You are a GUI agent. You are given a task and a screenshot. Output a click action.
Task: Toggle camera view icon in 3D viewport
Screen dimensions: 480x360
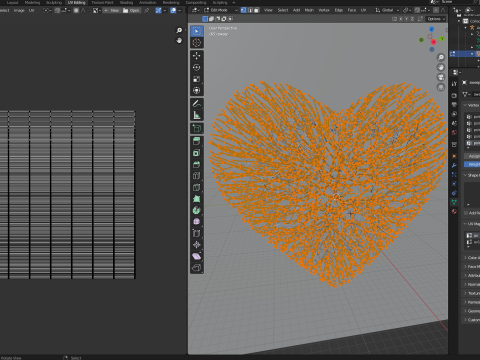[x=441, y=77]
